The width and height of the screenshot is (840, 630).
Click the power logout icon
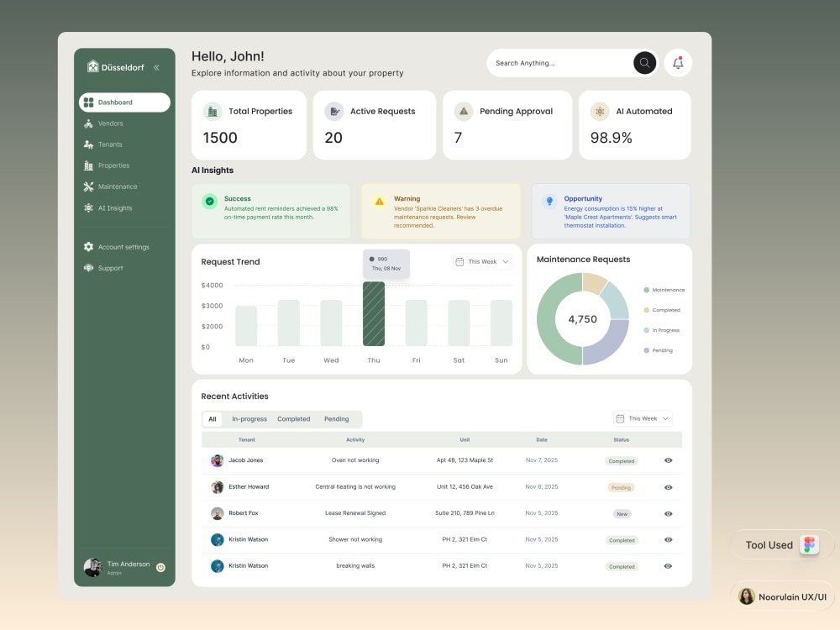[x=160, y=567]
